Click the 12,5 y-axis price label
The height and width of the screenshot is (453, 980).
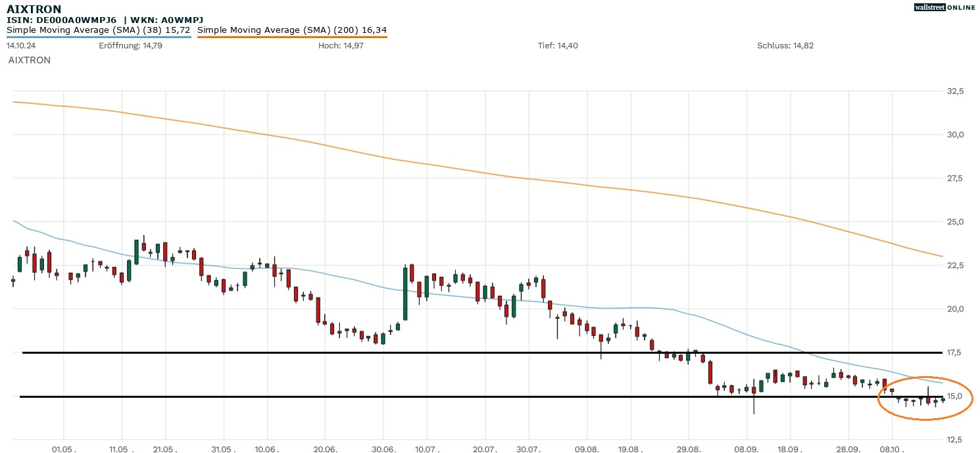[x=954, y=439]
